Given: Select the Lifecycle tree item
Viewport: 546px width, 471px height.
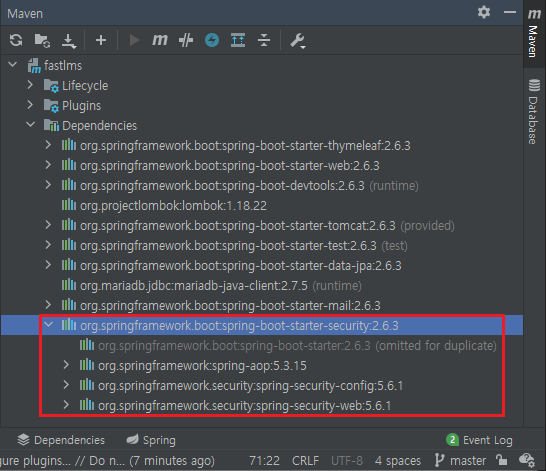Looking at the screenshot, I should (x=85, y=86).
